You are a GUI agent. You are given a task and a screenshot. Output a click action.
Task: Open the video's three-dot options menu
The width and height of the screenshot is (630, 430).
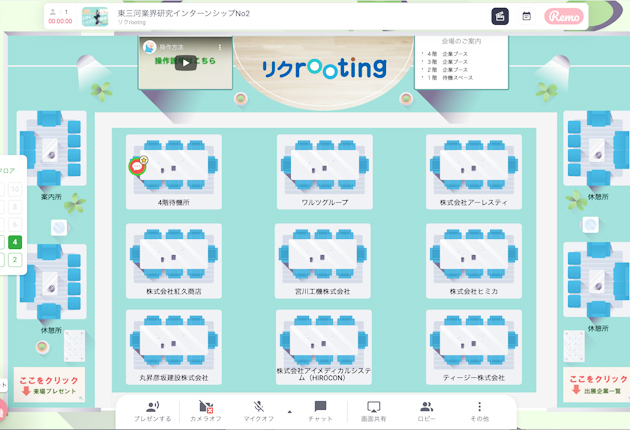point(220,47)
